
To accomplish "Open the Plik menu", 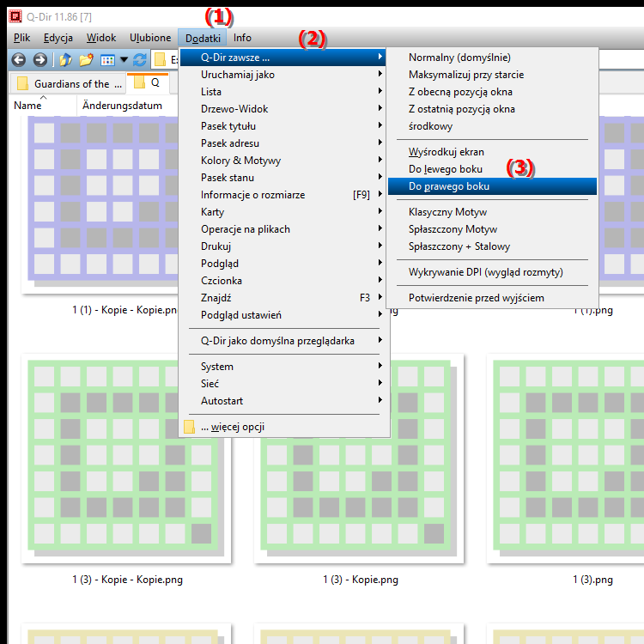I will click(x=21, y=38).
